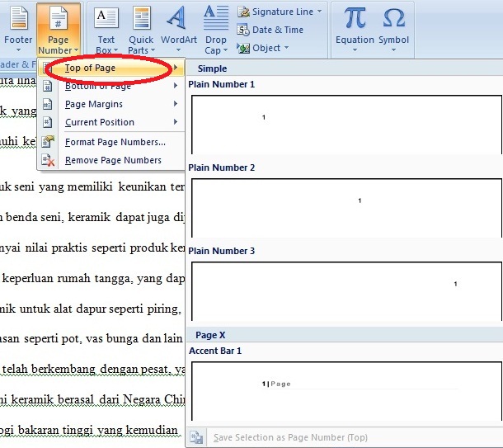Click the Page Margins menu icon
Viewport: 503px width, 448px height.
(x=48, y=104)
